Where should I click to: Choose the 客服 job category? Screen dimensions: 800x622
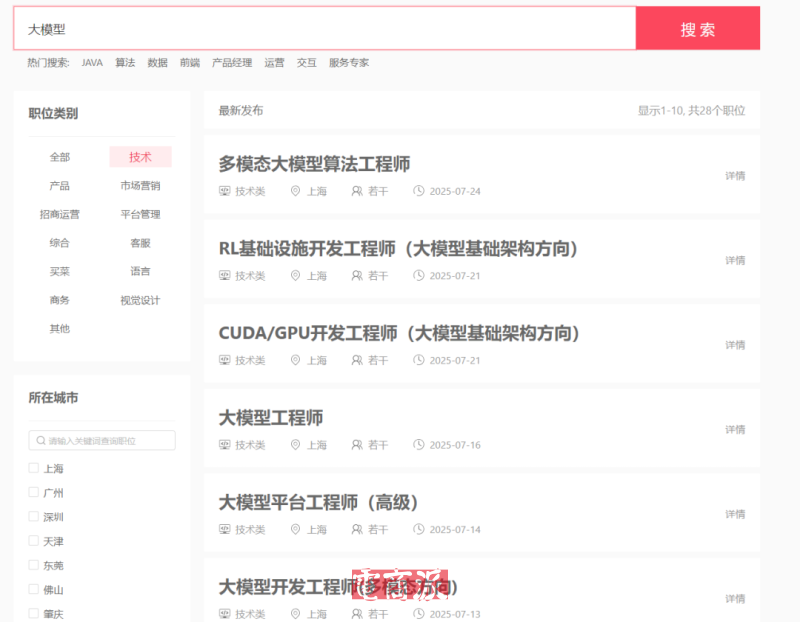140,243
